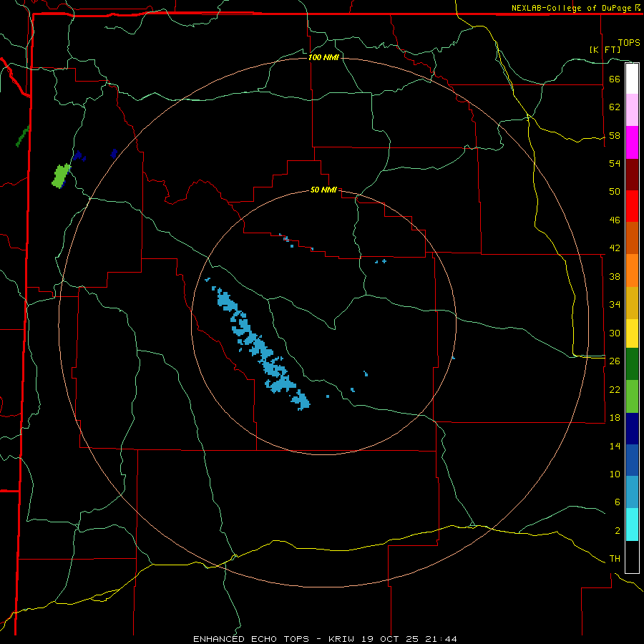The image size is (644, 644).
Task: Click the '62' legend value
Action: click(x=615, y=107)
